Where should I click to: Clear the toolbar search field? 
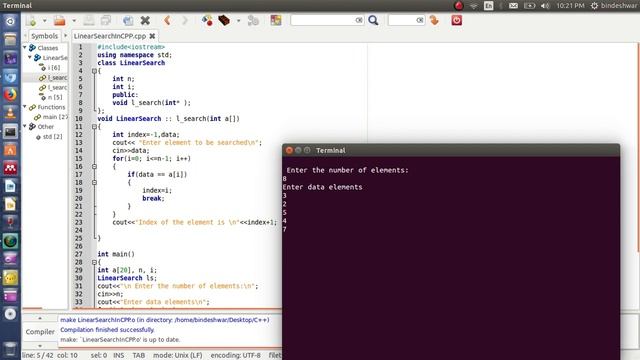(x=359, y=20)
